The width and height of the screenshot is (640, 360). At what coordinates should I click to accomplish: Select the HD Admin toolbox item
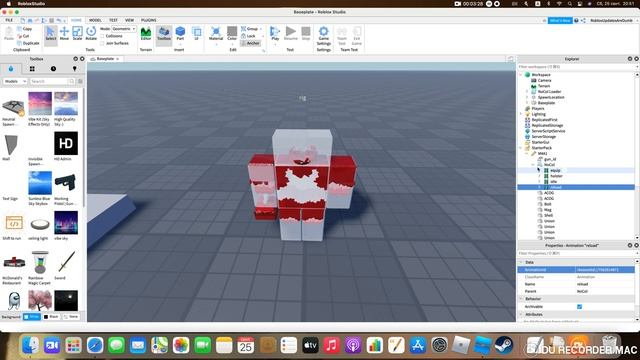point(66,146)
